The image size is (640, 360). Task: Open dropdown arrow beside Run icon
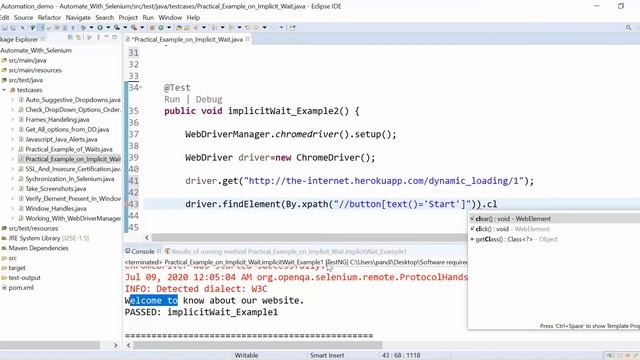[108, 28]
